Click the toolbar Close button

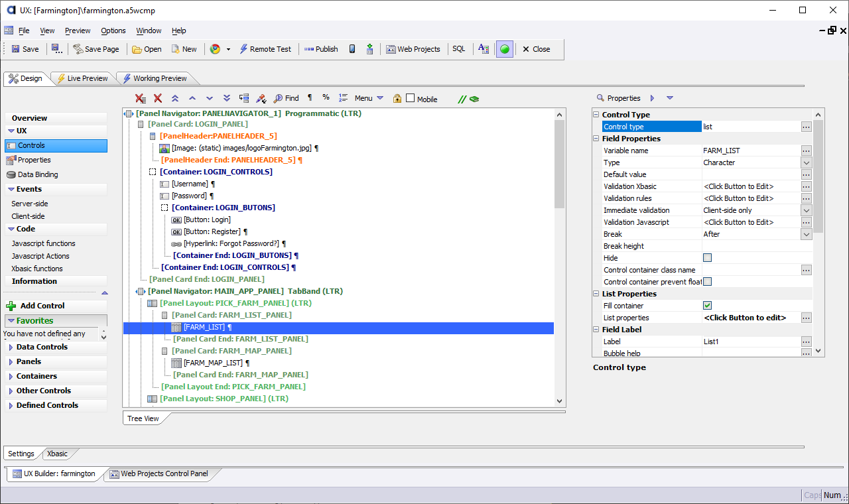pos(536,49)
